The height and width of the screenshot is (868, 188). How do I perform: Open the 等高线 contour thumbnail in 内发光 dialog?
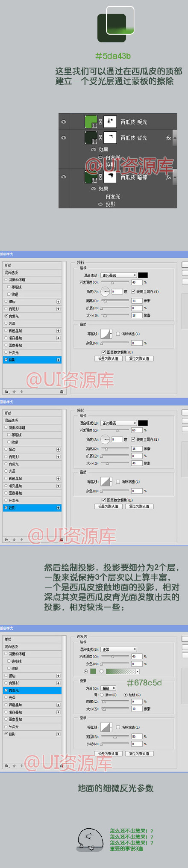coord(105,727)
